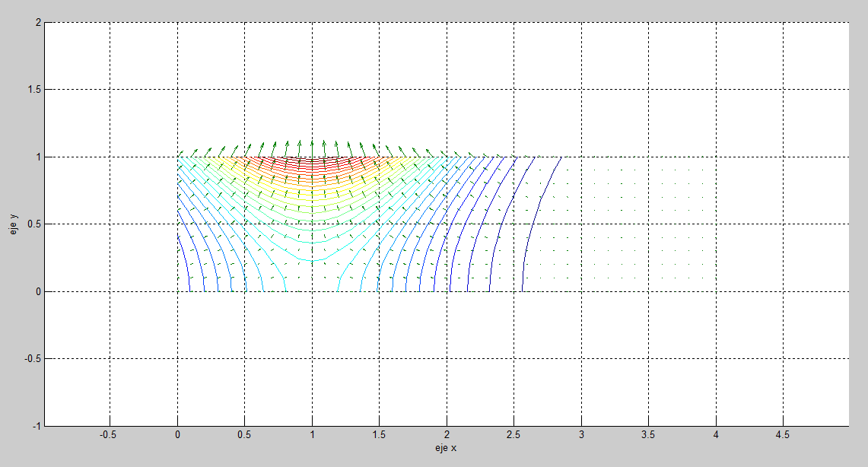Select the 4 tick label on x-axis
This screenshot has width=868, height=467.
[716, 434]
